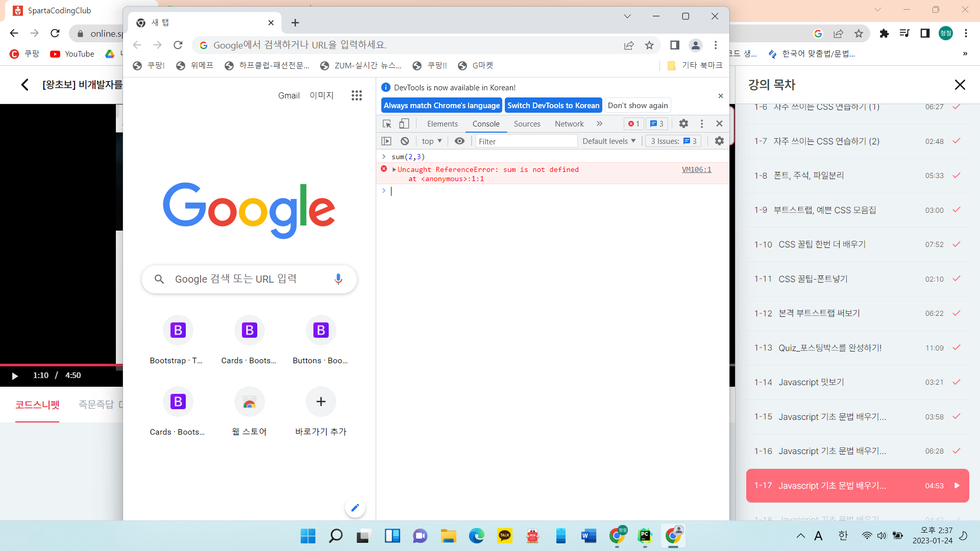980x551 pixels.
Task: Open the VM106:1 source link
Action: 696,170
